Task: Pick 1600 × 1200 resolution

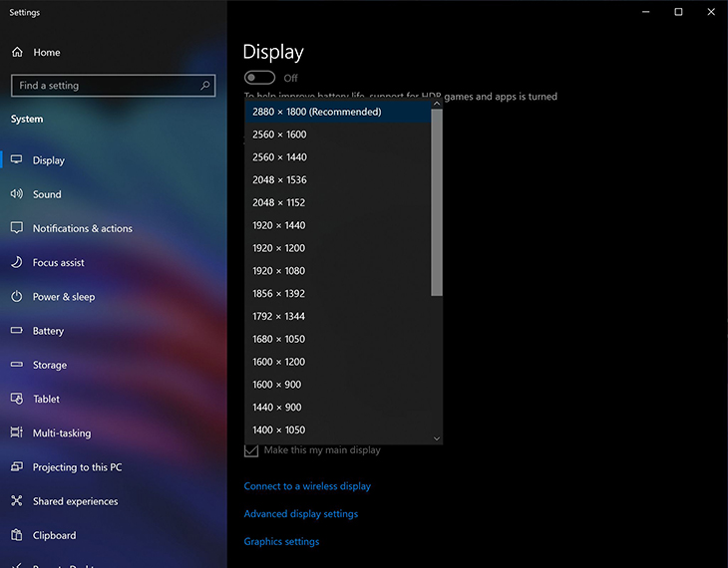Action: [338, 362]
